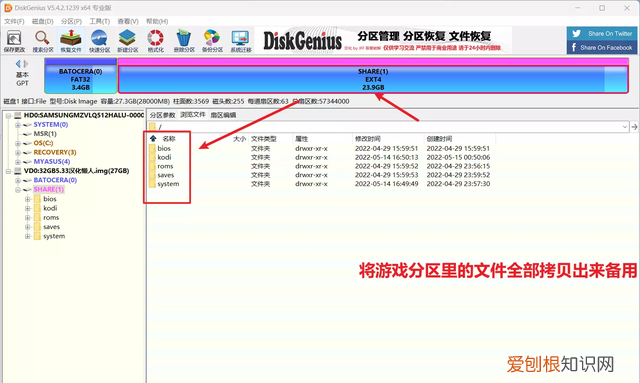Click the Facebook logo icon
This screenshot has width=640, height=383.
[x=574, y=47]
